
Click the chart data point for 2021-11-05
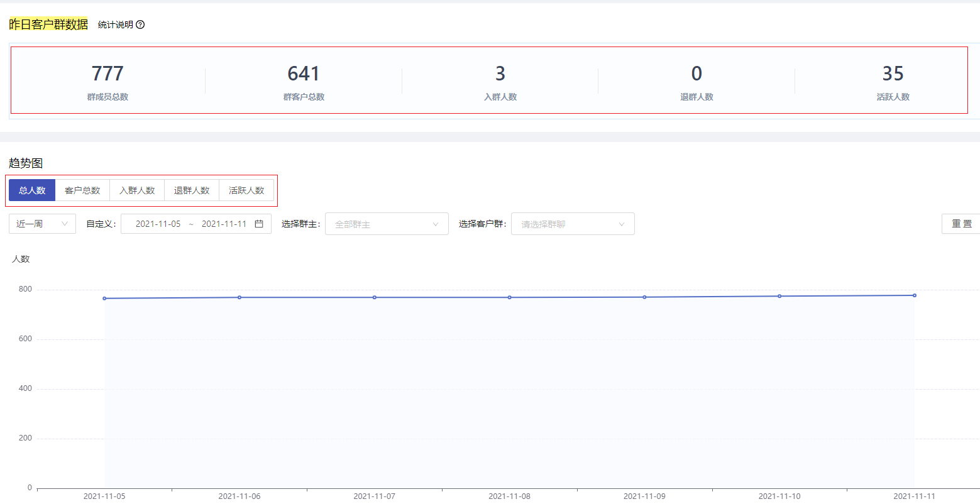coord(104,299)
